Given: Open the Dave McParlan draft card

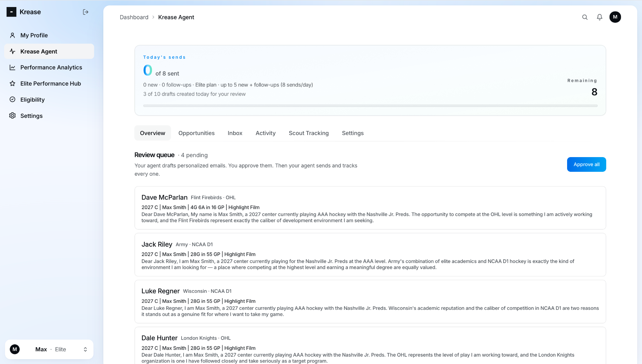Looking at the screenshot, I should pyautogui.click(x=370, y=208).
